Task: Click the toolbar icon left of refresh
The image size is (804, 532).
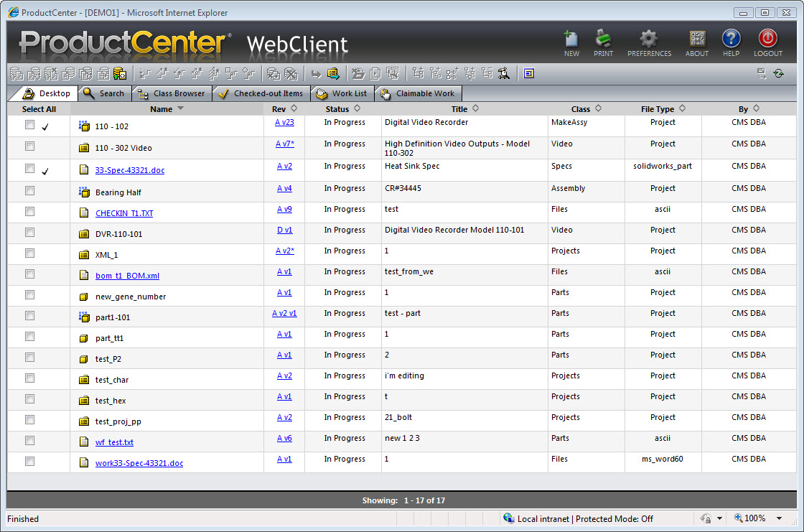Action: 762,74
